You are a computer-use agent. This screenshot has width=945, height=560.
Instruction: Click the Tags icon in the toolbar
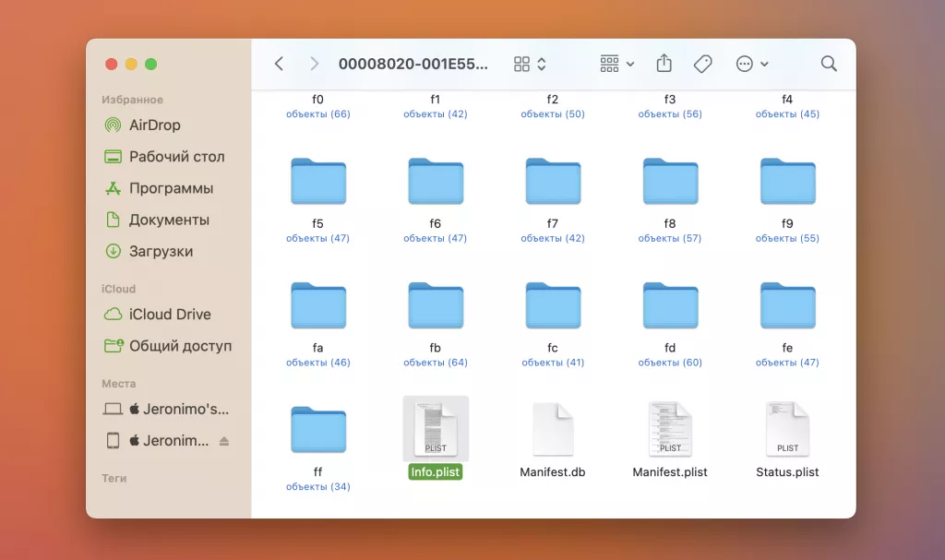702,64
